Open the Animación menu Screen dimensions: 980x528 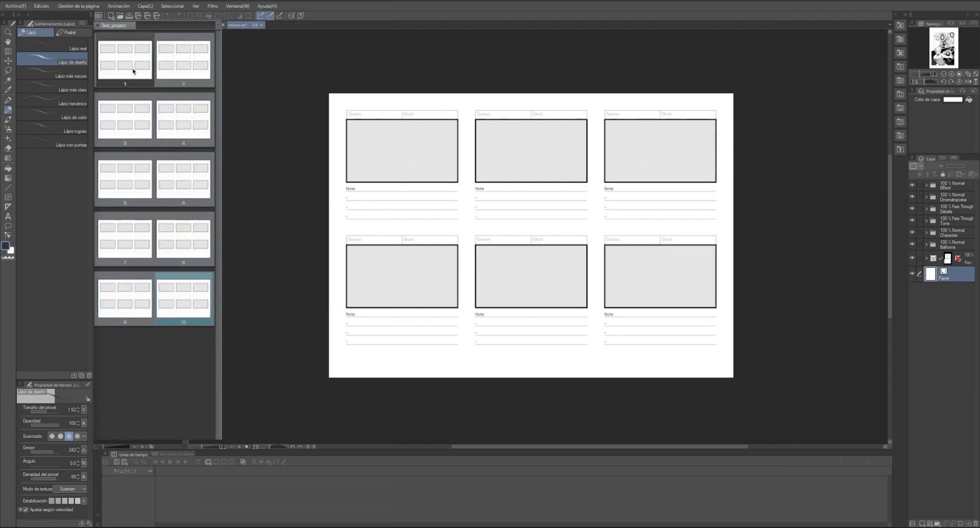click(118, 6)
